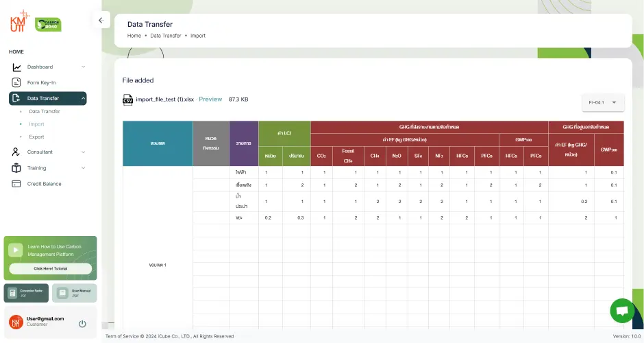Click the Home breadcrumb link
The height and width of the screenshot is (343, 644).
click(x=134, y=36)
